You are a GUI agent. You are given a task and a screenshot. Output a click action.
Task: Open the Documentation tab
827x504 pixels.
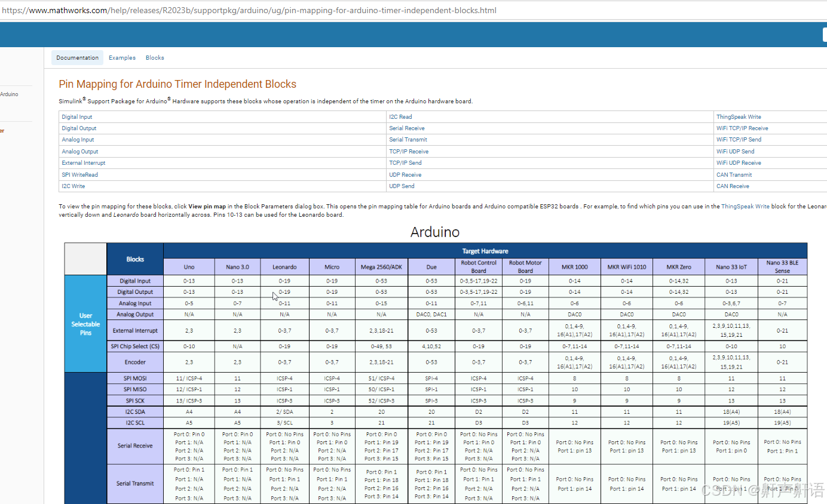(x=77, y=58)
